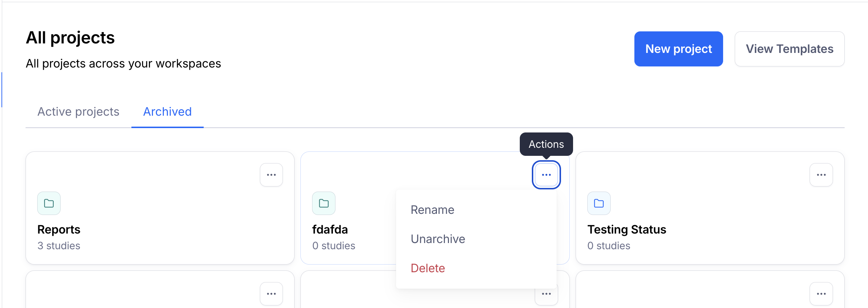Open the Reports project title
Screen dimensions: 868x308
tap(59, 230)
